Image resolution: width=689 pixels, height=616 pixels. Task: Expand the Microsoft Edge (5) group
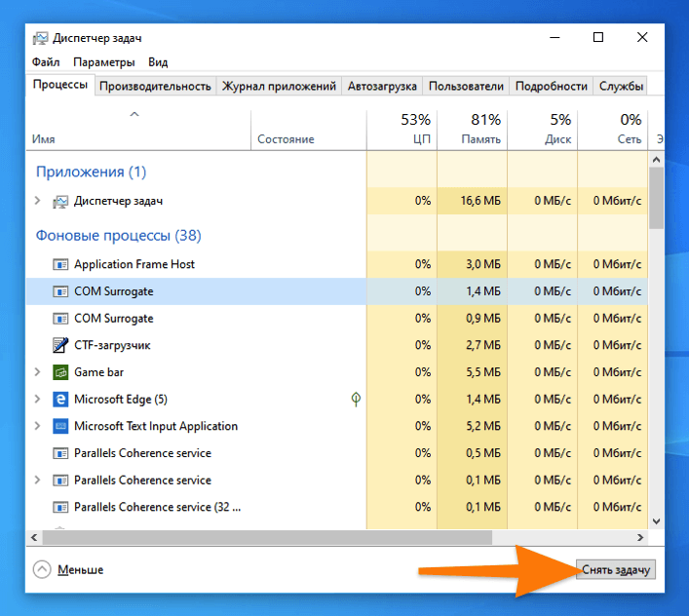[37, 399]
